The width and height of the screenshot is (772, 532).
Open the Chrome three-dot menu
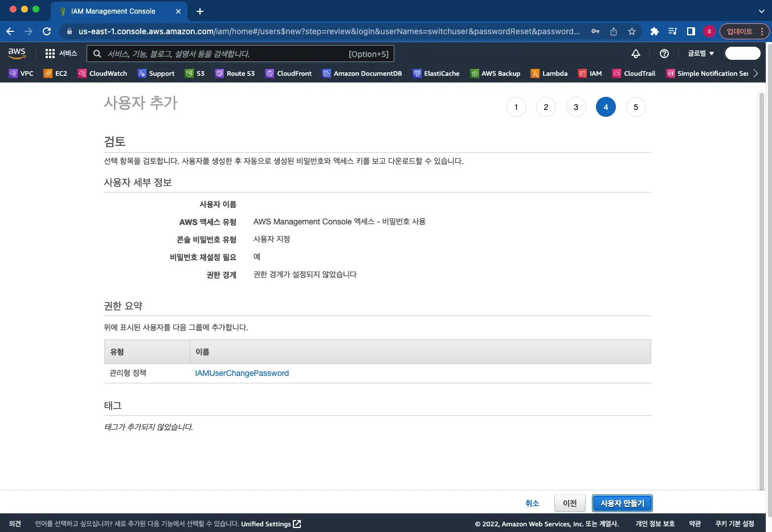(x=762, y=31)
